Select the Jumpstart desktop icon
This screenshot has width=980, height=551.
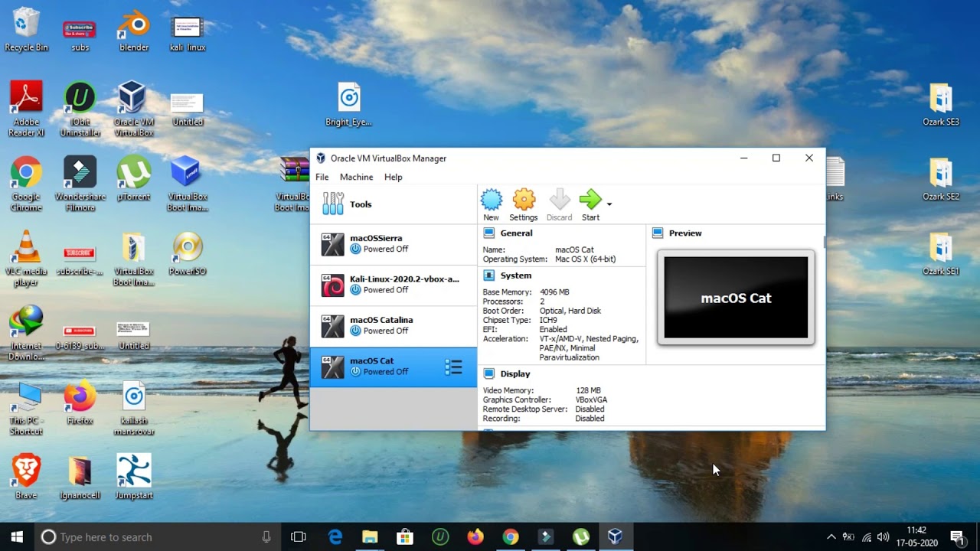[134, 478]
